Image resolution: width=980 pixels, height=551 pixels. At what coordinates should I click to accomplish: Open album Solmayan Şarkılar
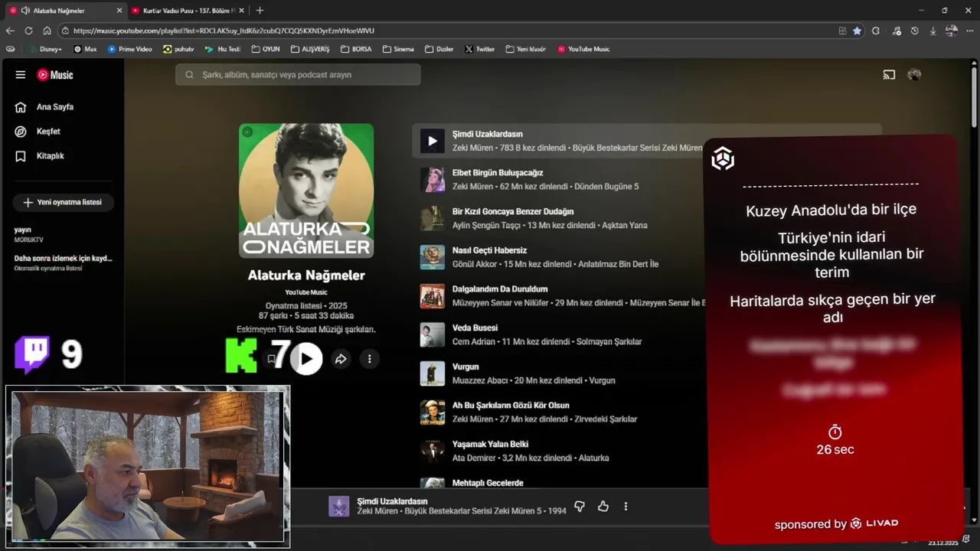click(x=609, y=342)
